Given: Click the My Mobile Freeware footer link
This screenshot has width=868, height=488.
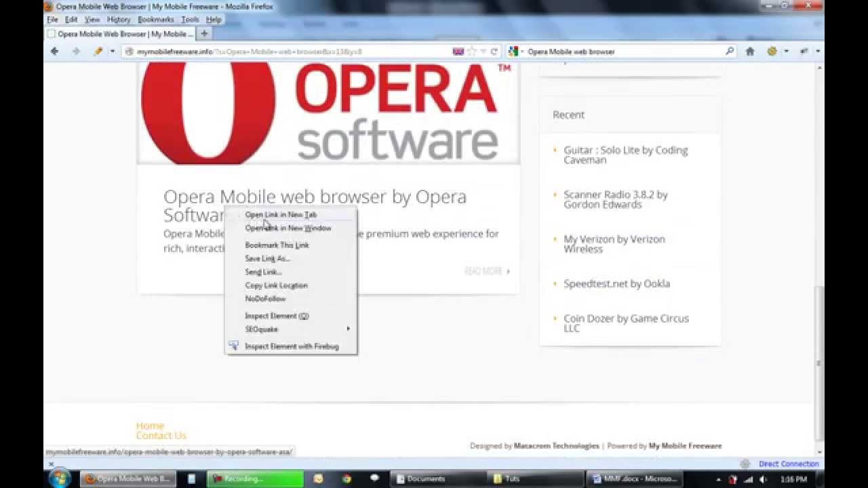Looking at the screenshot, I should pyautogui.click(x=685, y=446).
